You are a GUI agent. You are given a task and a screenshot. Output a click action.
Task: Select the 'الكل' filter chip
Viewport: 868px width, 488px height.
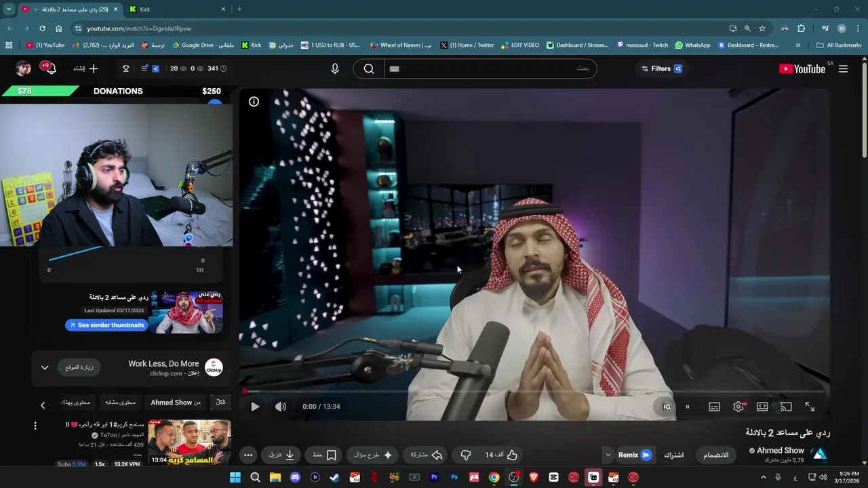(x=220, y=403)
